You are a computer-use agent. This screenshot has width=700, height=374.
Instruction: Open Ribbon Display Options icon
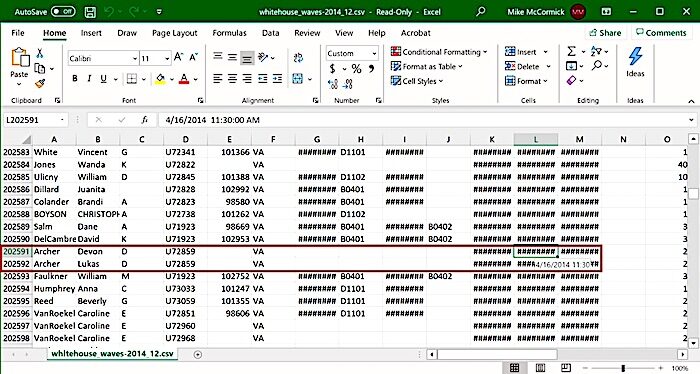(606, 12)
